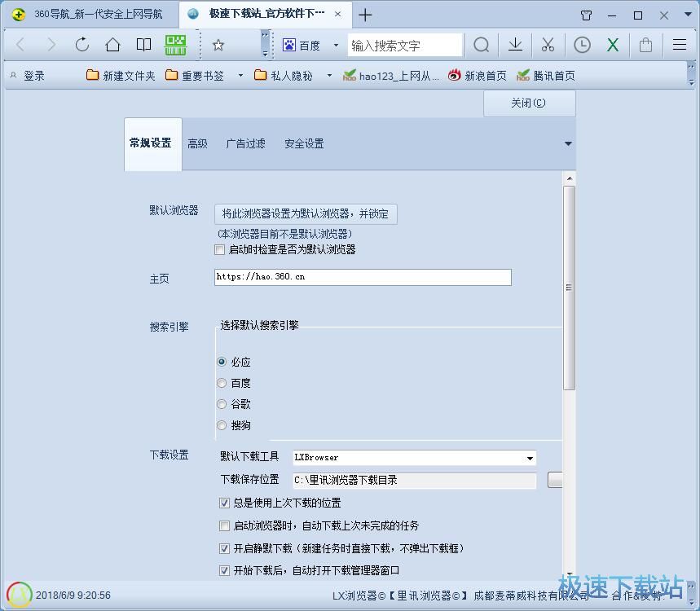Image resolution: width=700 pixels, height=611 pixels.
Task: Open browsing history via clock icon
Action: click(580, 45)
